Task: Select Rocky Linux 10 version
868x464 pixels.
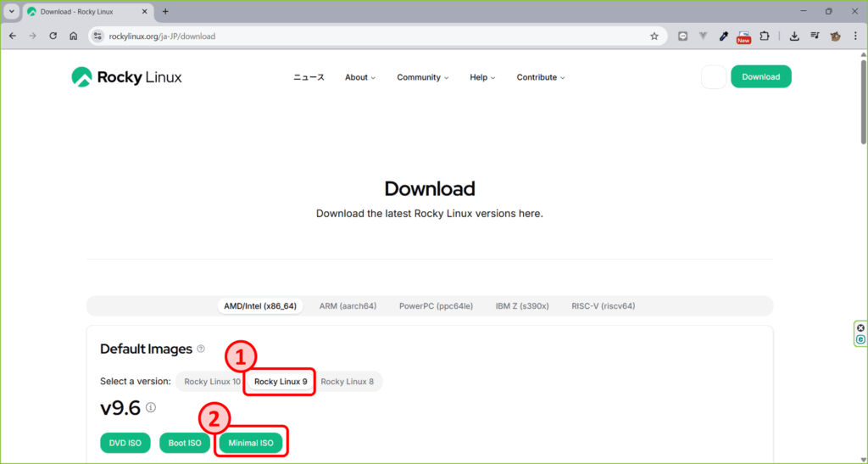Action: [213, 382]
